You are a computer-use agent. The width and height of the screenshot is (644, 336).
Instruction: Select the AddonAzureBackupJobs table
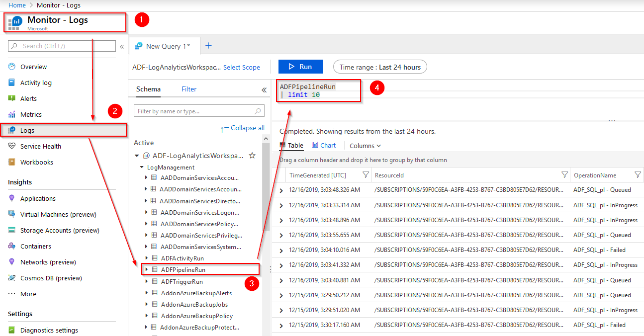194,304
